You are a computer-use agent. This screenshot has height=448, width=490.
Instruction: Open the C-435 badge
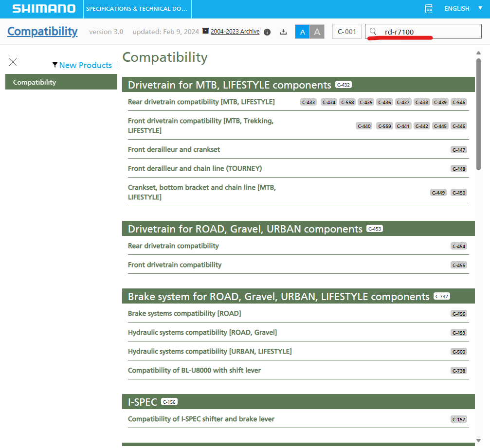tap(366, 102)
